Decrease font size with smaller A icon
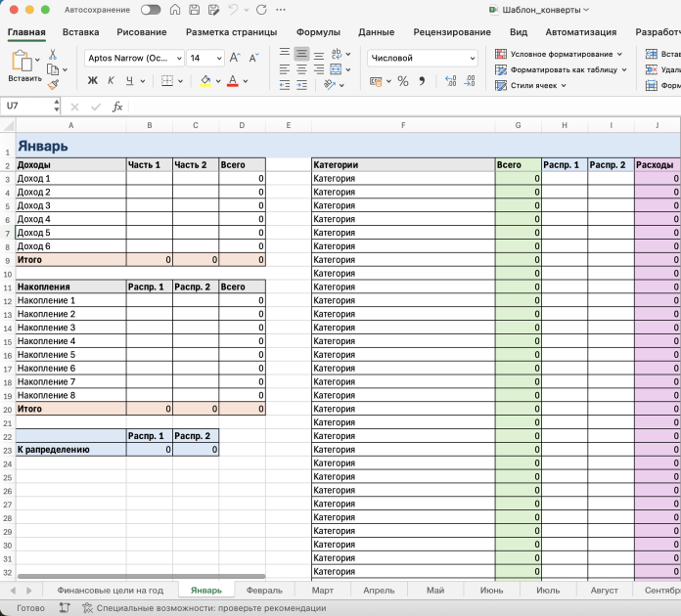 (x=253, y=58)
